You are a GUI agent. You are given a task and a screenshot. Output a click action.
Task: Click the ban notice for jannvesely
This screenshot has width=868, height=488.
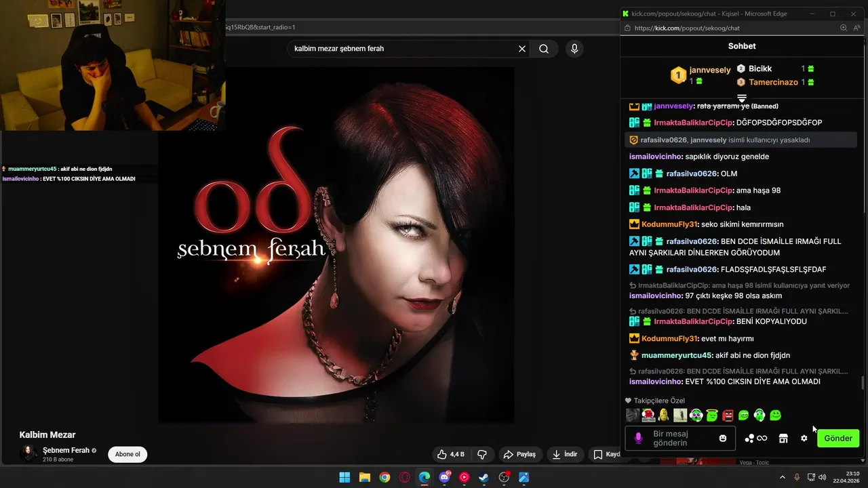[741, 140]
